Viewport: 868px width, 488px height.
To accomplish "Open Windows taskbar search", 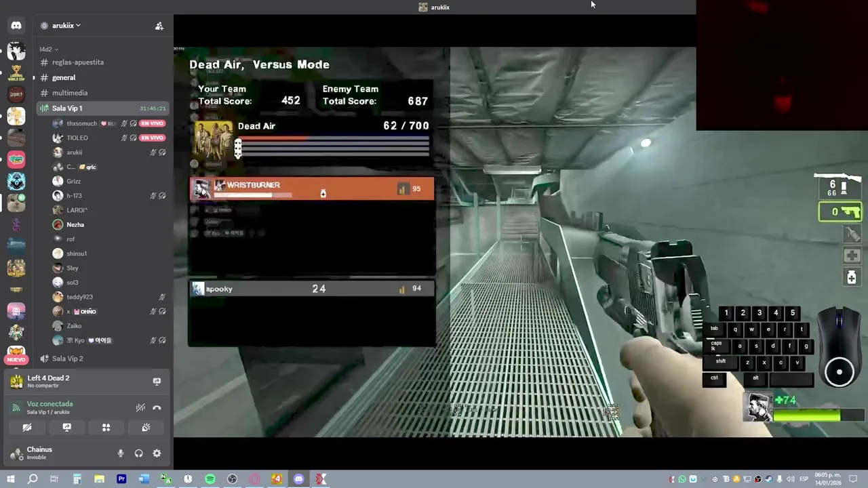I will [x=33, y=479].
